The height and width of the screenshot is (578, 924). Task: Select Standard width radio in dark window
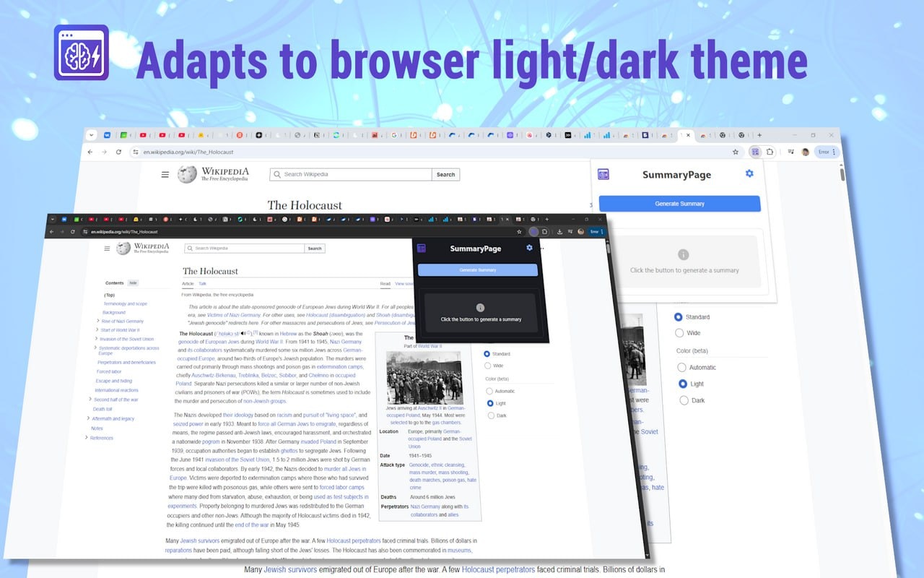(x=487, y=354)
